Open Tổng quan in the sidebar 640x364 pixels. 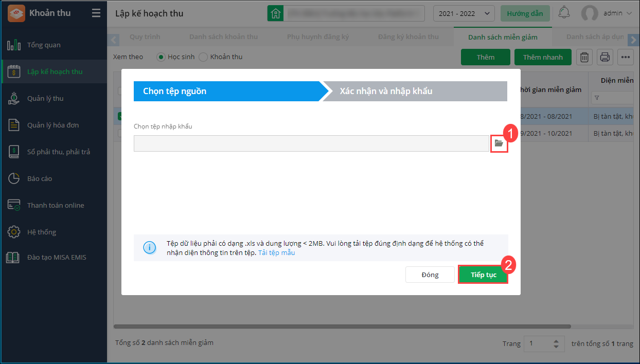(x=54, y=45)
